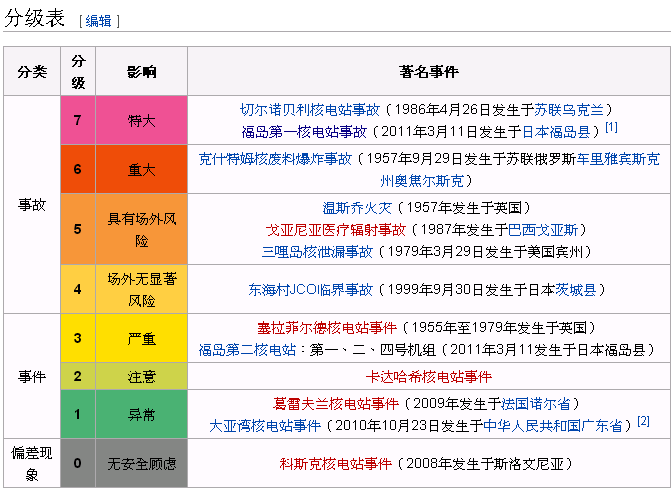Viewport: 672px width, 489px height.
Task: Click footnote reference [1]
Action: coord(611,127)
